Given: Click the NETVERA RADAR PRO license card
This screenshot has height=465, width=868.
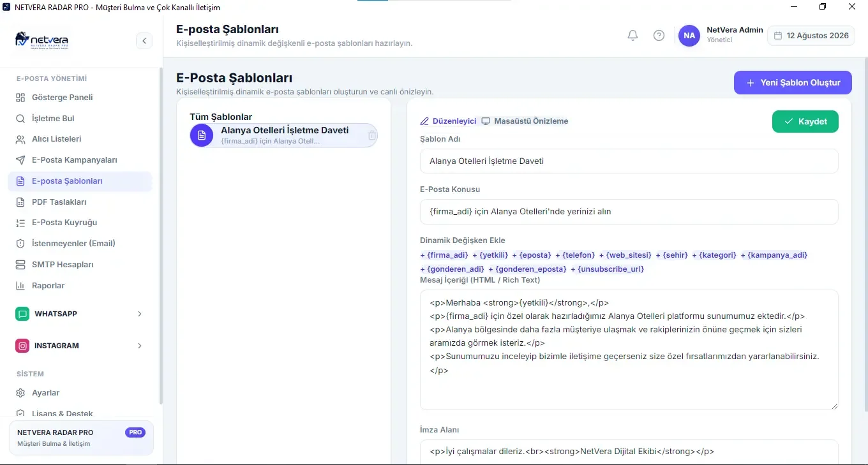Looking at the screenshot, I should pos(81,438).
